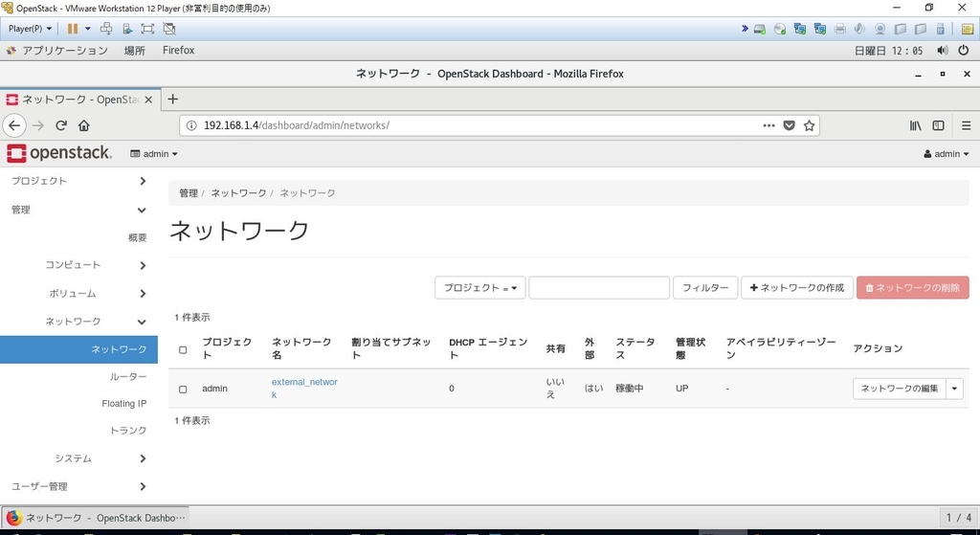
Task: Click the webcam device icon
Action: (x=880, y=29)
